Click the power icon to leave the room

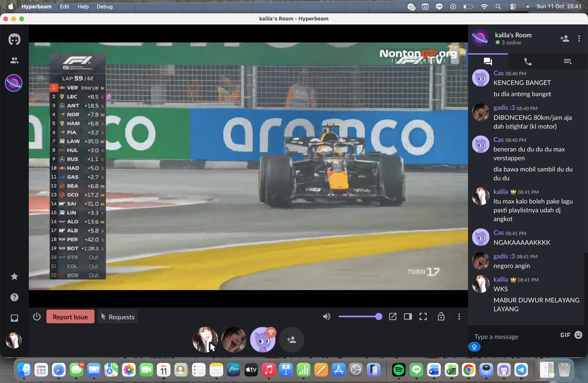[37, 317]
